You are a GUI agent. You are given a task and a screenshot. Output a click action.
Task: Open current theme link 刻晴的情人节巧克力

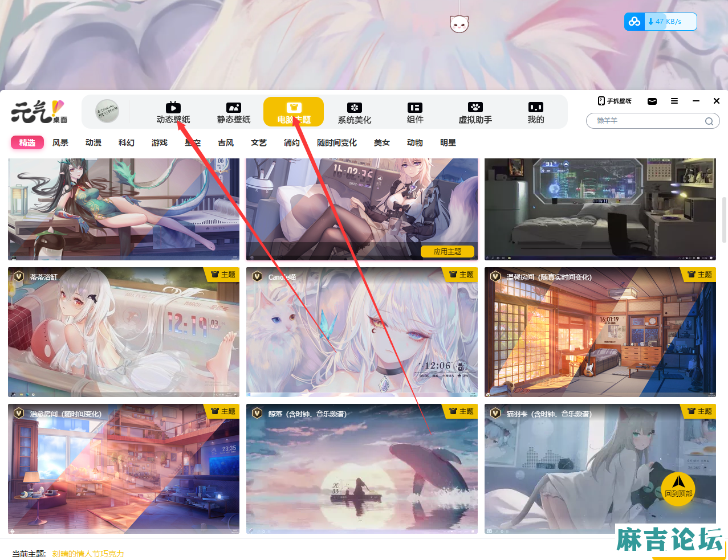click(88, 554)
